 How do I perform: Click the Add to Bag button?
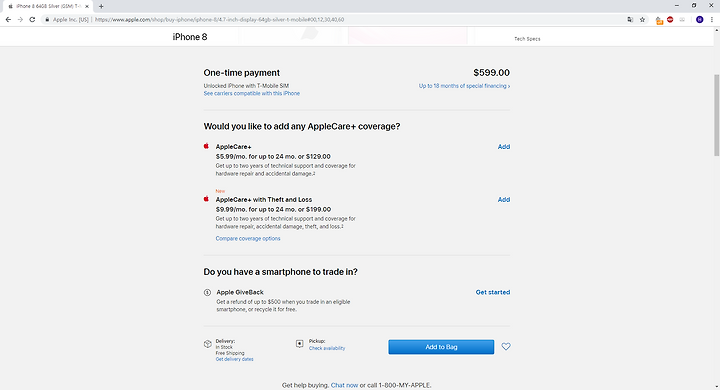[441, 347]
